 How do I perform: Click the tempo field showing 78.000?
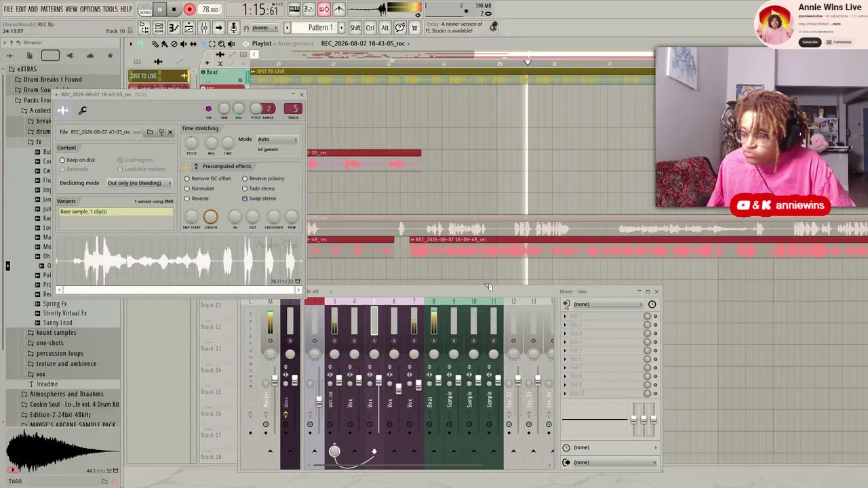[210, 10]
